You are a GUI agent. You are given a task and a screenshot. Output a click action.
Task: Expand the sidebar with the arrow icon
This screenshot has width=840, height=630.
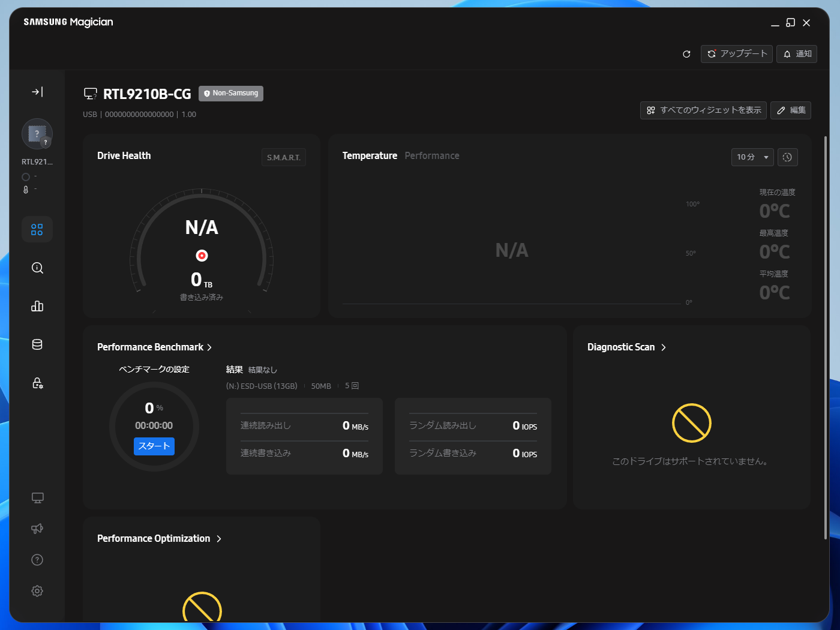click(37, 92)
